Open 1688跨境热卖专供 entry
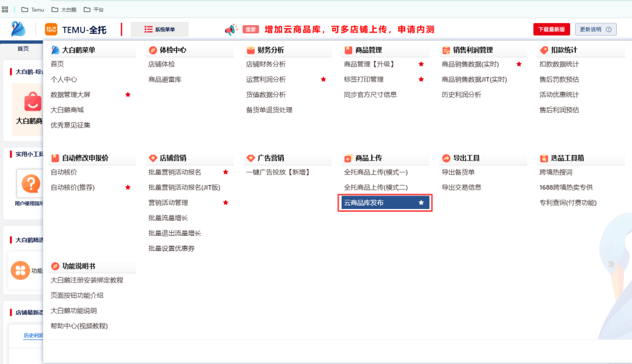The height and width of the screenshot is (364, 632). [566, 187]
